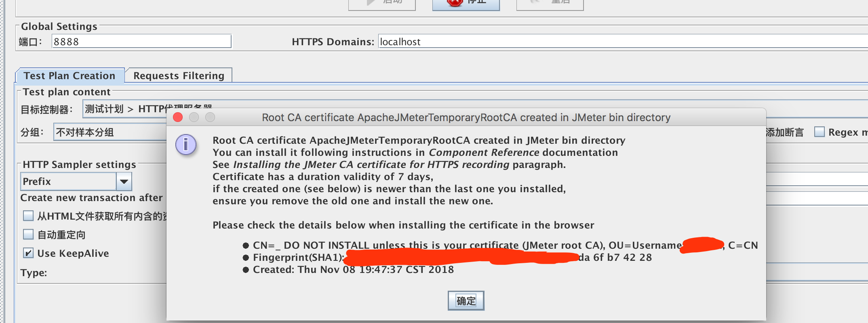Click the 'Create new transaction after' label
868x323 pixels.
click(92, 197)
